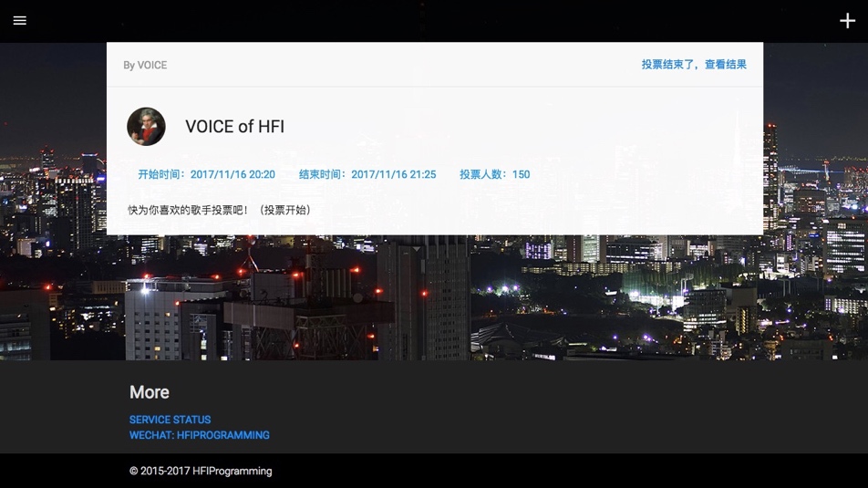The width and height of the screenshot is (868, 488).
Task: Click the 投票人数：150 voter count
Action: [494, 174]
